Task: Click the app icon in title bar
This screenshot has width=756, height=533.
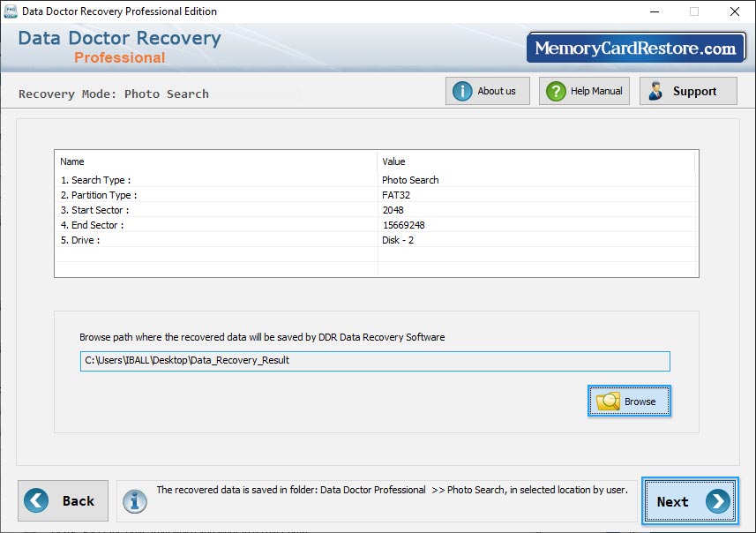Action: click(x=10, y=11)
